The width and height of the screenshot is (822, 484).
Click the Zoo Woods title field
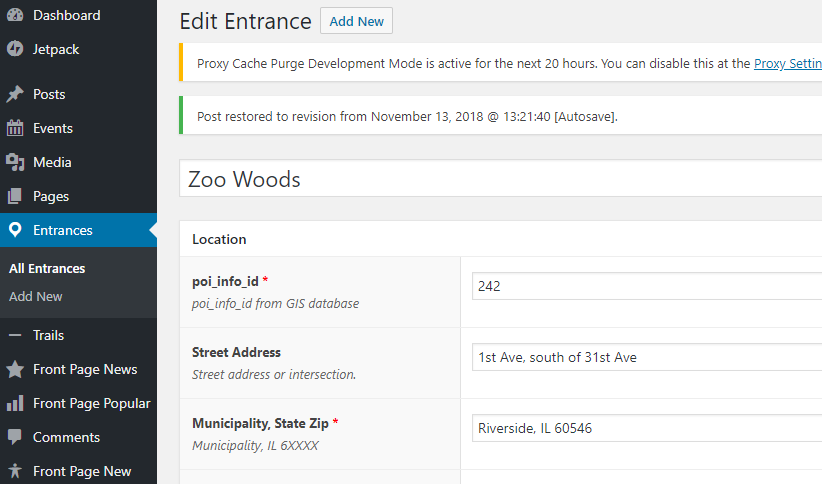point(501,179)
